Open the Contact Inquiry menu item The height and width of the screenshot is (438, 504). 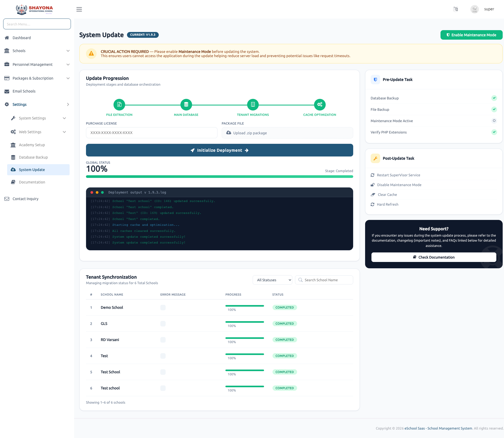tap(37, 199)
